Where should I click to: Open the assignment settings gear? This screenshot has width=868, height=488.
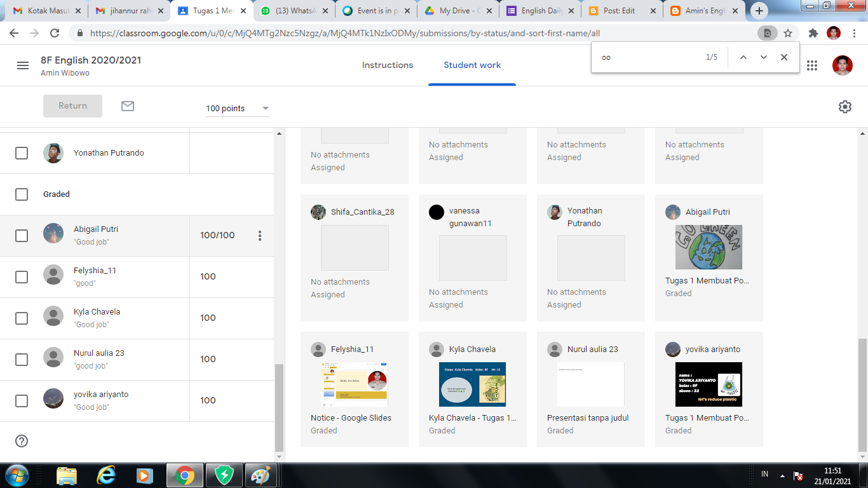pyautogui.click(x=844, y=107)
